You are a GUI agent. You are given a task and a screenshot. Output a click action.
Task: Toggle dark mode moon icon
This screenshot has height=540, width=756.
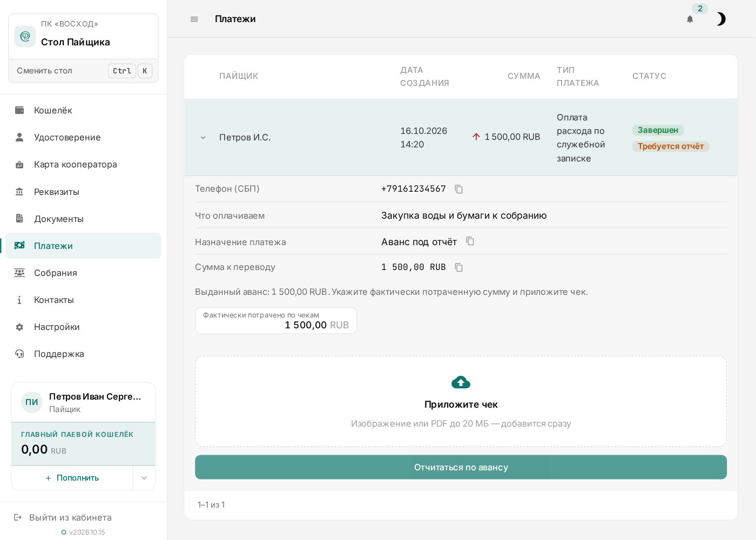[x=721, y=19]
